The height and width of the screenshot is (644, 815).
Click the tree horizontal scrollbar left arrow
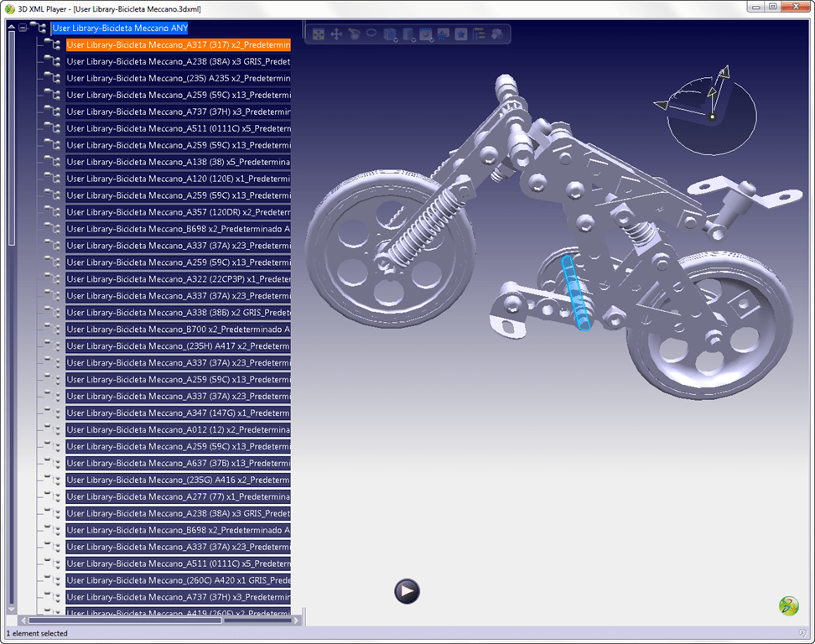23,620
